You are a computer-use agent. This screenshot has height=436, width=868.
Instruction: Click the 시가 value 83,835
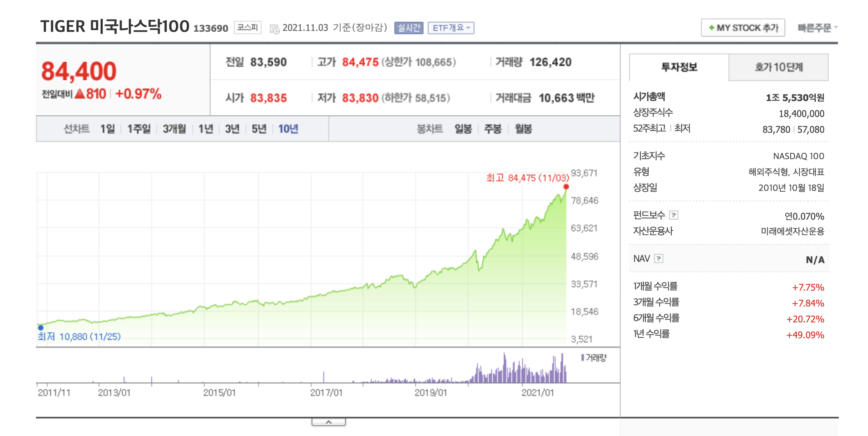coord(269,98)
